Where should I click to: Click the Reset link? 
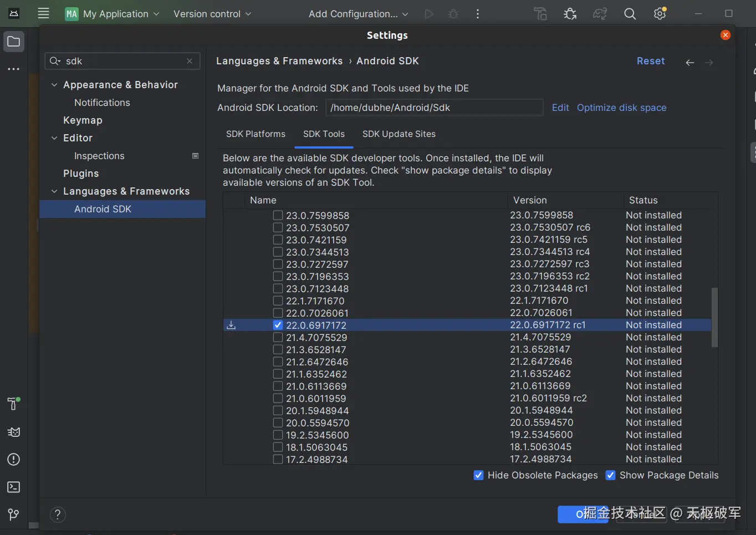point(650,61)
